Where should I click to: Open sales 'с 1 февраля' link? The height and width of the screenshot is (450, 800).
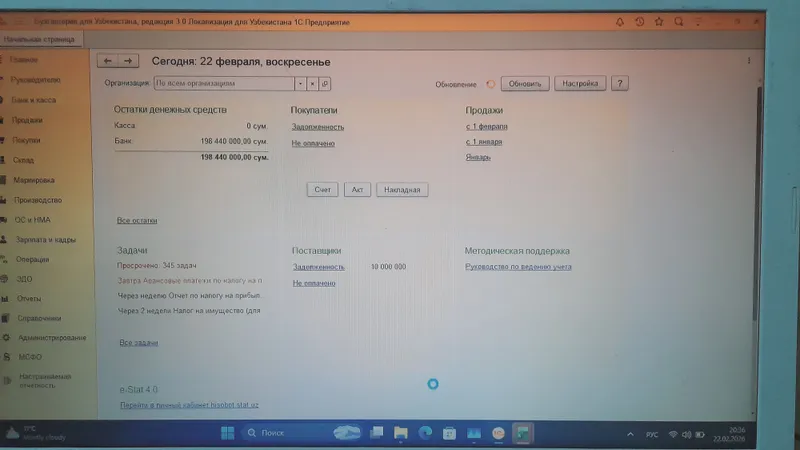486,127
